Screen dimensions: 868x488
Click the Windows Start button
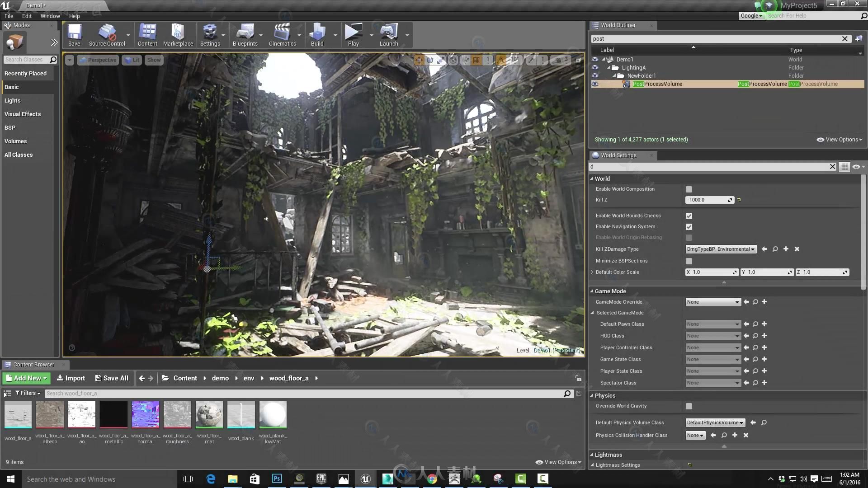tap(11, 479)
